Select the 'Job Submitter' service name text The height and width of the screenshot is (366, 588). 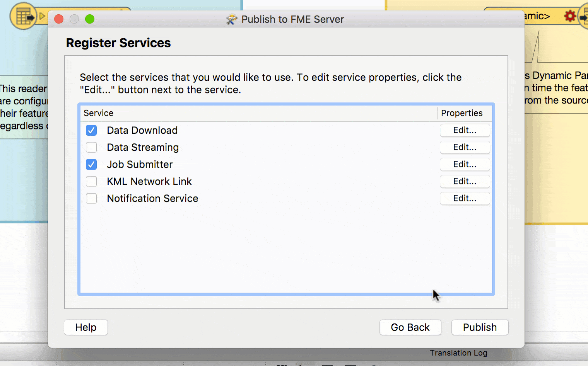[x=140, y=164]
